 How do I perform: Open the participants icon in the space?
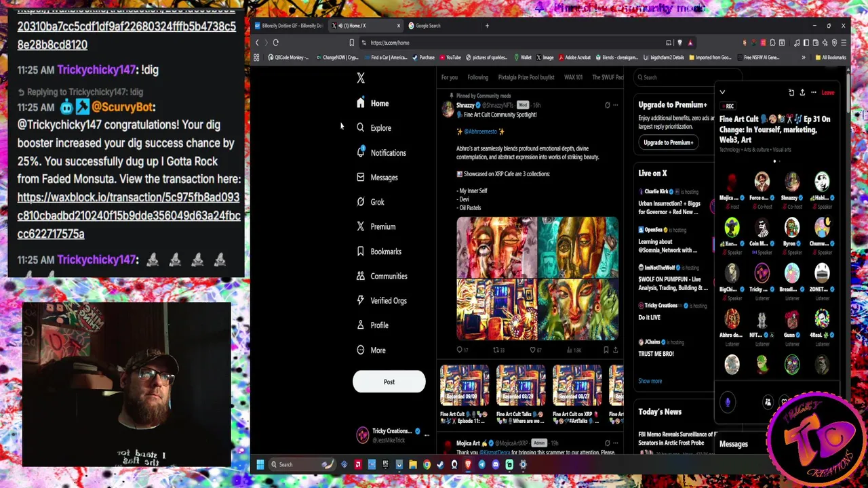pyautogui.click(x=768, y=402)
